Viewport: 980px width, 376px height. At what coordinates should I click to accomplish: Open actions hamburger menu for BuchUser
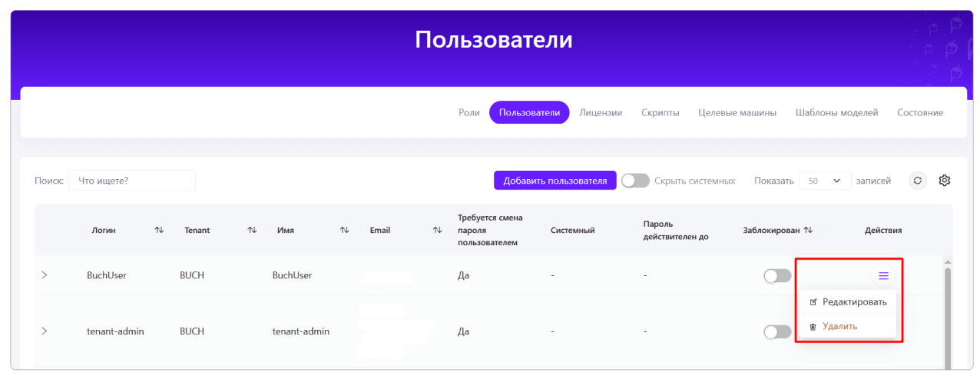click(x=883, y=275)
